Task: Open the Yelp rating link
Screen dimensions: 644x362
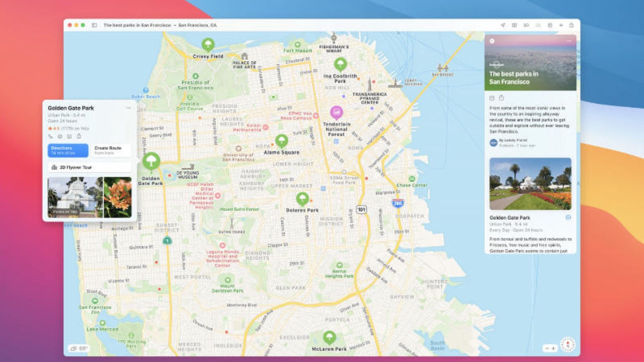Action: coord(67,128)
